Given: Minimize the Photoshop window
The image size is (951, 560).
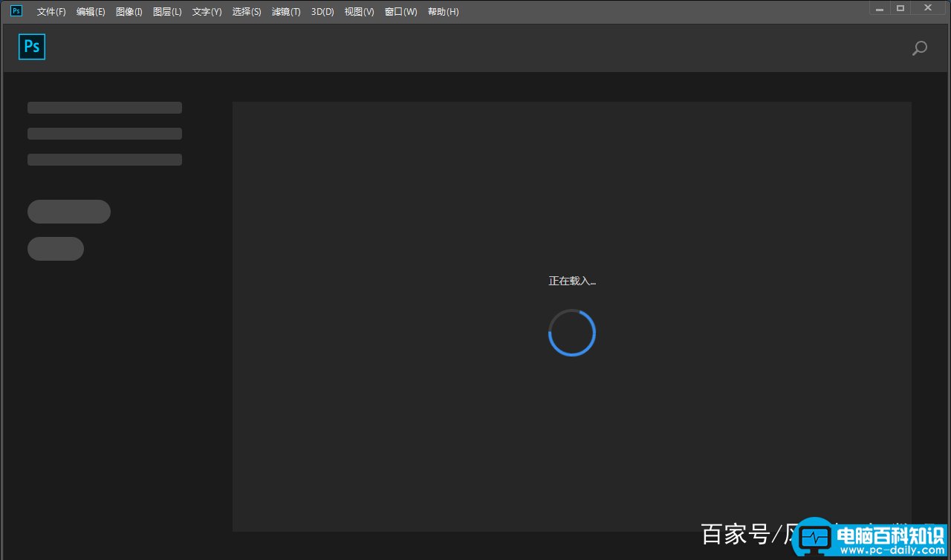Looking at the screenshot, I should tap(880, 8).
